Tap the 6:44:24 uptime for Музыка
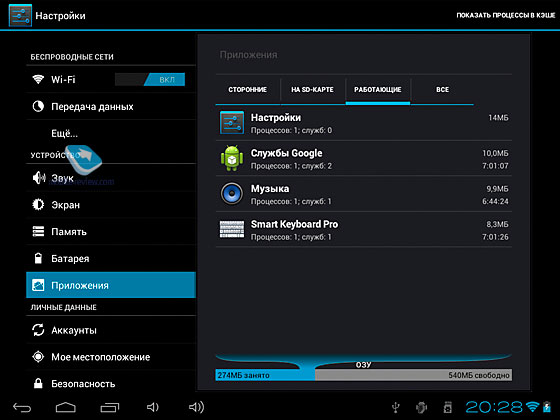Image resolution: width=560 pixels, height=420 pixels. pos(495,201)
